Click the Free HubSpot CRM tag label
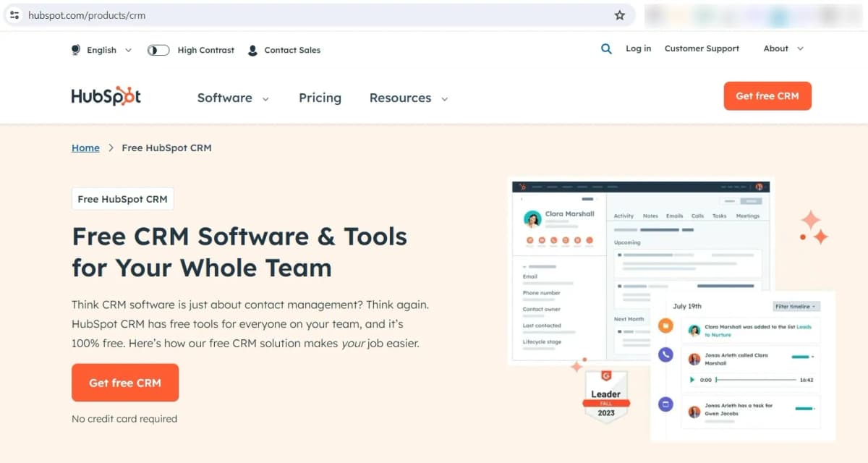 [x=123, y=199]
